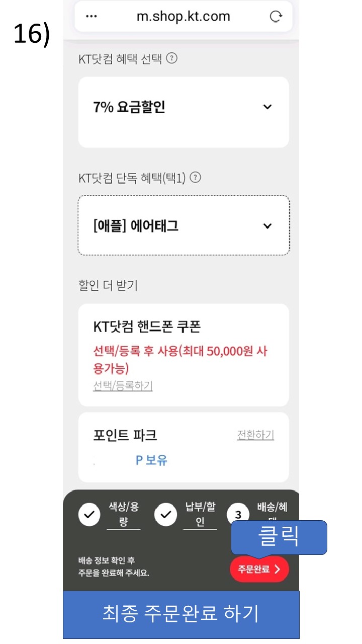Click the red 주문완료 button

(259, 570)
